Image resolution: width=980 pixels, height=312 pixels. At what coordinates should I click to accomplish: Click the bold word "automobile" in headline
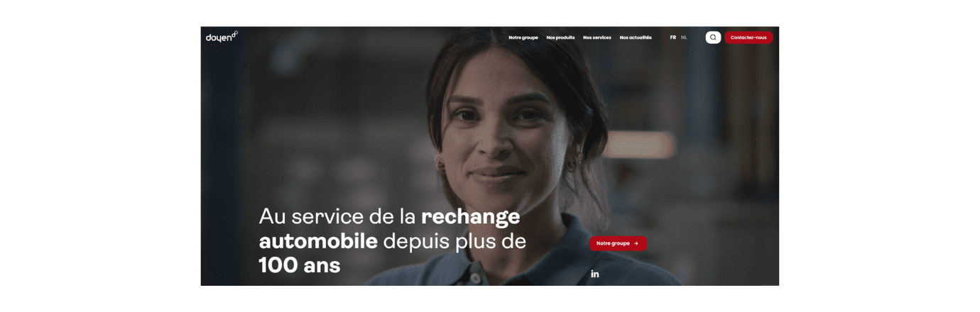coord(318,241)
